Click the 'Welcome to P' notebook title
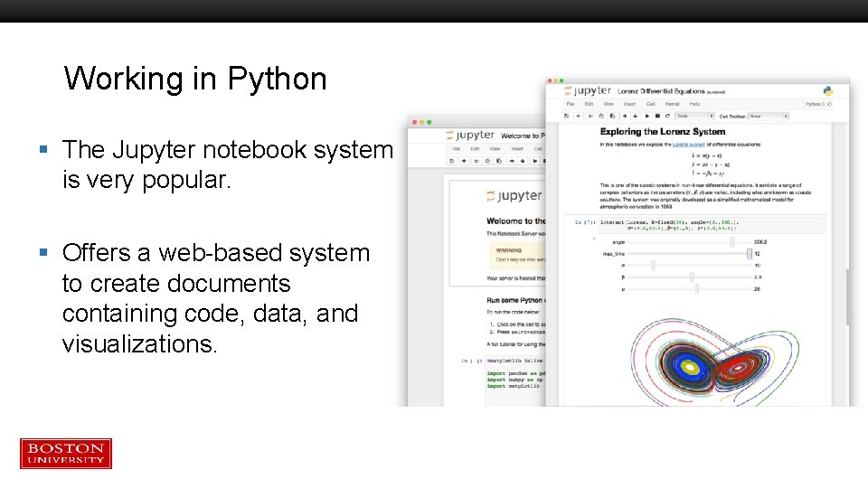 (x=523, y=136)
